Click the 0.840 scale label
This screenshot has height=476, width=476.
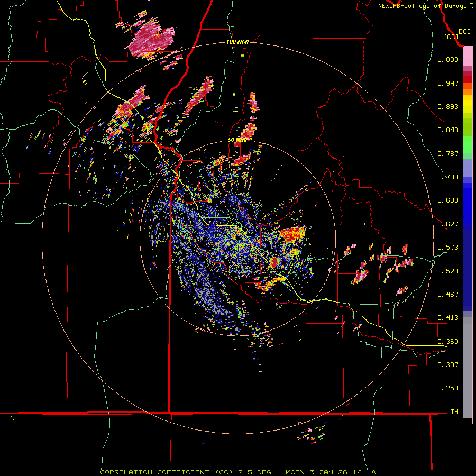coord(448,130)
